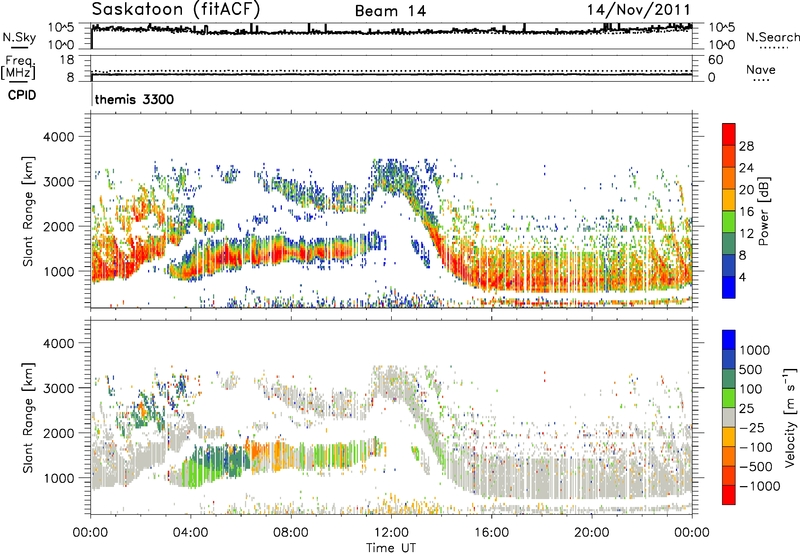The image size is (800, 554).
Task: Click the "00:00" label at the time axis start
Action: (x=90, y=533)
